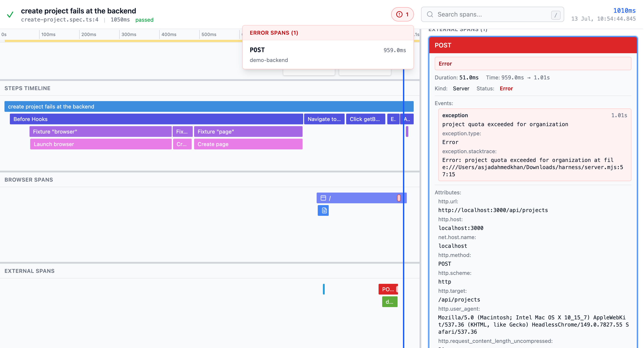Click the BROWSER SPANS section header
This screenshot has height=348, width=644.
(x=29, y=180)
